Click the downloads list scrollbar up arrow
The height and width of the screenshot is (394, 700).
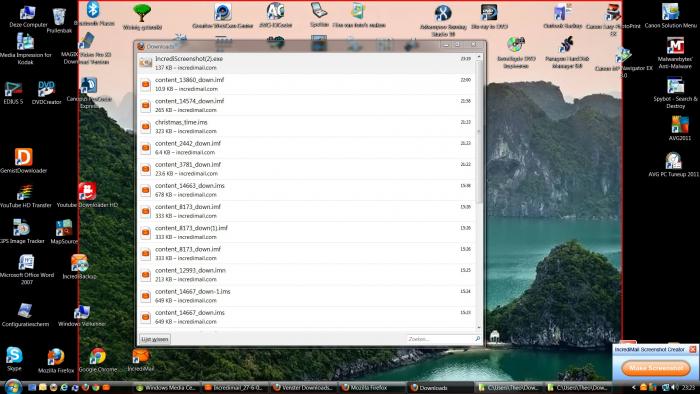479,57
